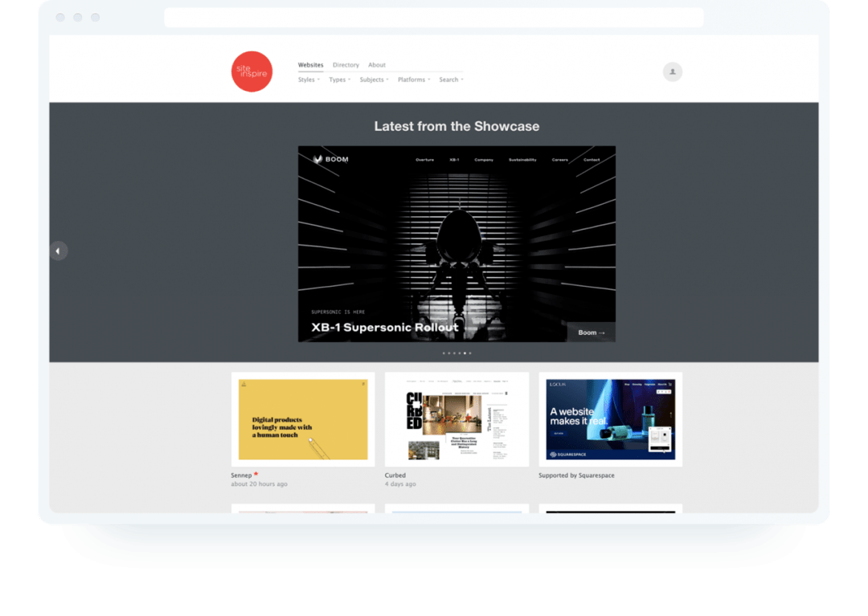Open the Platforms dropdown menu
This screenshot has height=616, width=868.
coord(414,80)
